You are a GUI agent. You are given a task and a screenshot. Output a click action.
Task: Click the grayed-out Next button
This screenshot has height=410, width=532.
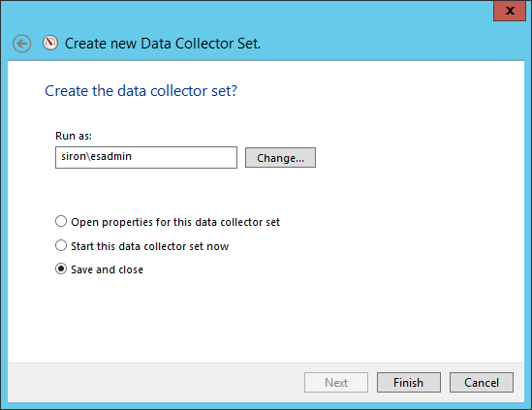tap(336, 383)
